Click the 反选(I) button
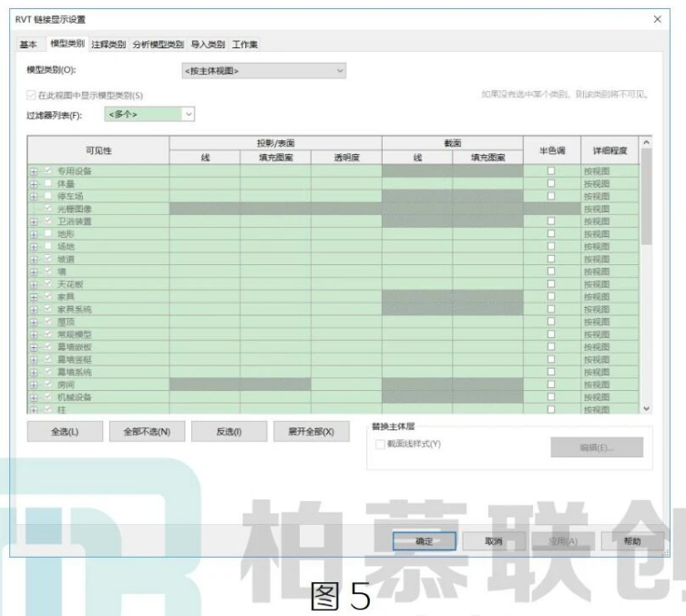The height and width of the screenshot is (616, 686). click(x=230, y=431)
